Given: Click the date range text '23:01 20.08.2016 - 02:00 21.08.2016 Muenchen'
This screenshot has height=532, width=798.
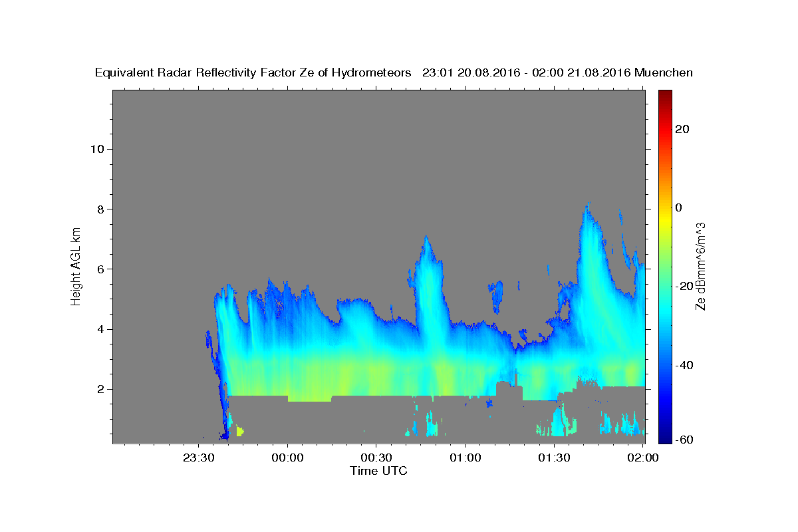Looking at the screenshot, I should point(558,73).
